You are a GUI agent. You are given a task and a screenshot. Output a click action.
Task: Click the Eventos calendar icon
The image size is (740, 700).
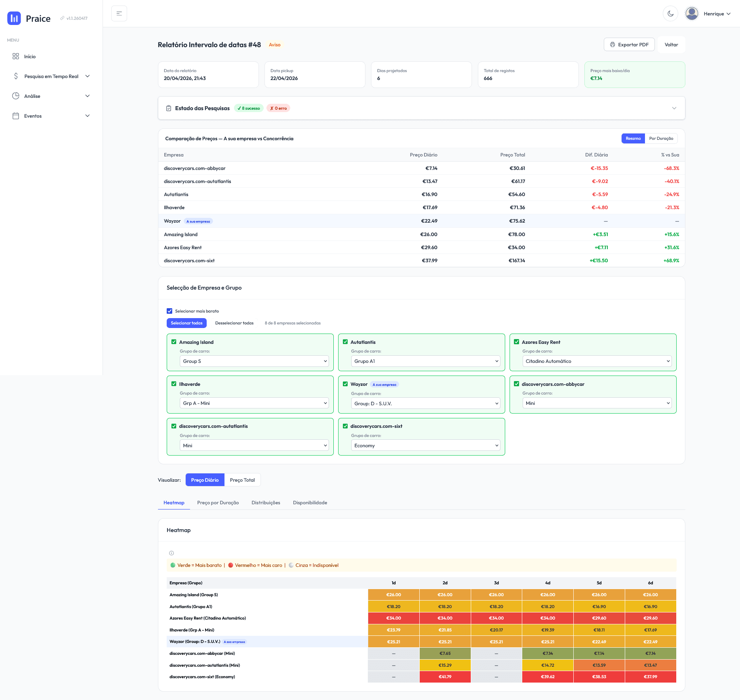(16, 116)
